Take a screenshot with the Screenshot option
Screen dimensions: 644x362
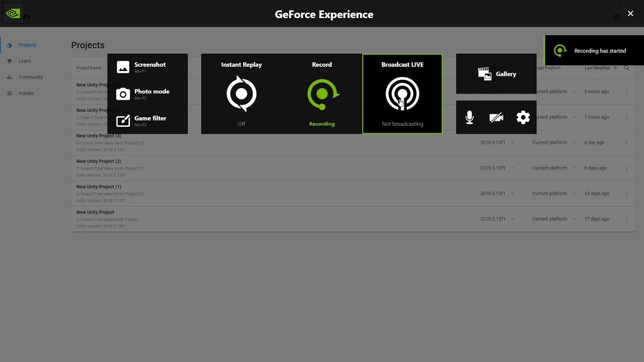pyautogui.click(x=147, y=67)
